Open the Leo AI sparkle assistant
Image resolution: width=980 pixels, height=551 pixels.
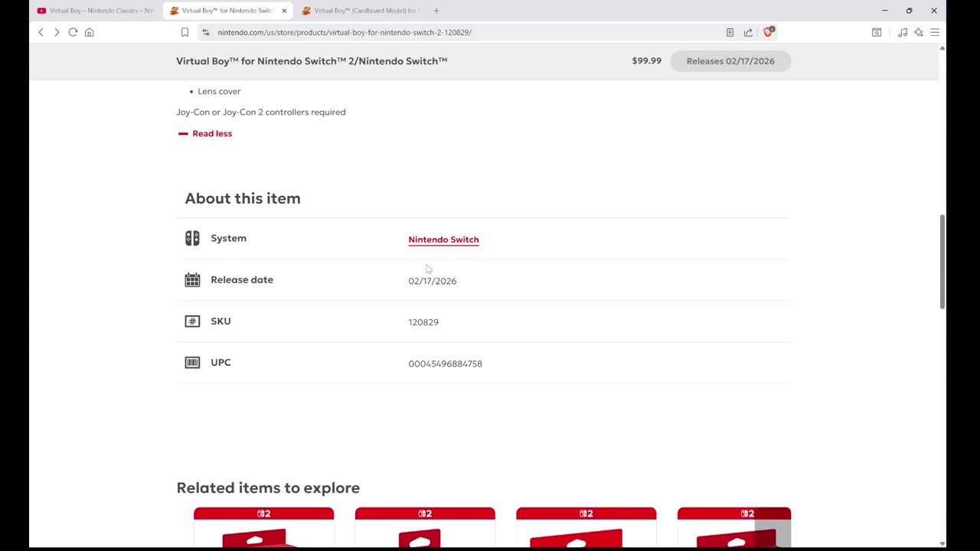click(919, 32)
